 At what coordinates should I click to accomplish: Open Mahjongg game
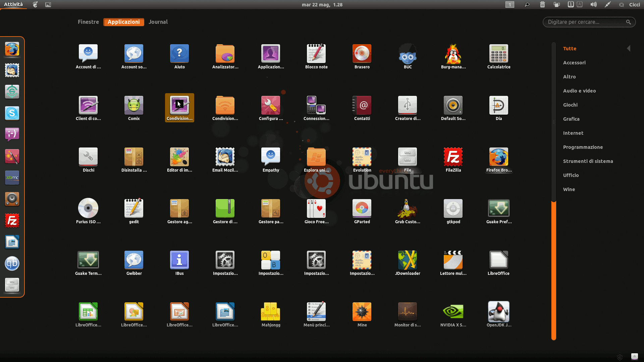click(x=271, y=314)
